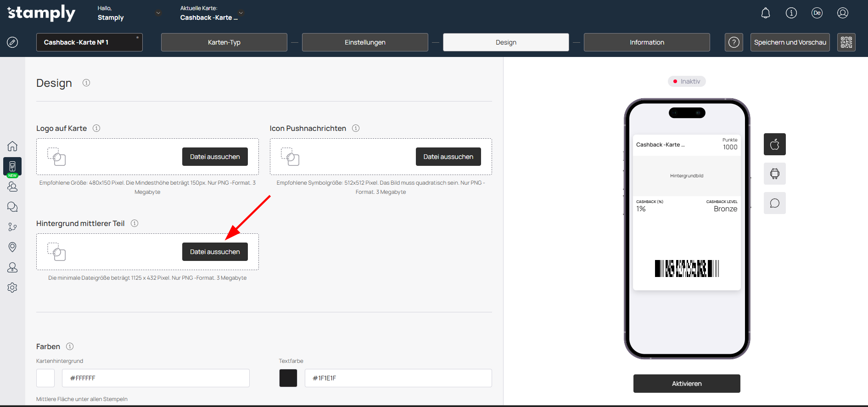Open the notifications bell icon
Image resolution: width=868 pixels, height=407 pixels.
(x=765, y=13)
